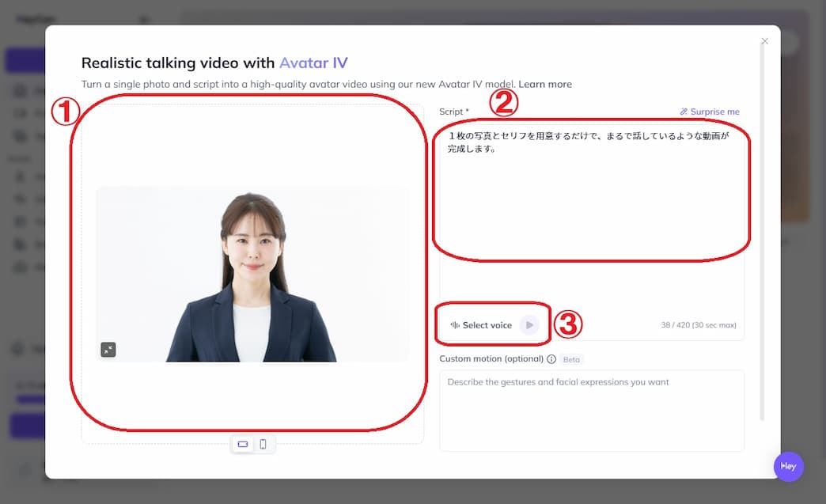
Task: Click the shrink icon on the photo preview
Action: [x=108, y=350]
